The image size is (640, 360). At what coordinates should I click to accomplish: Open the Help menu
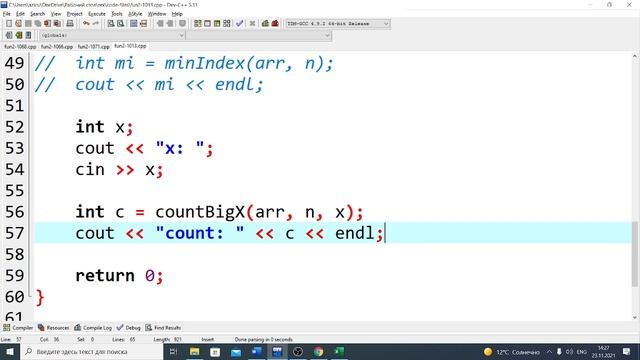pyautogui.click(x=177, y=14)
